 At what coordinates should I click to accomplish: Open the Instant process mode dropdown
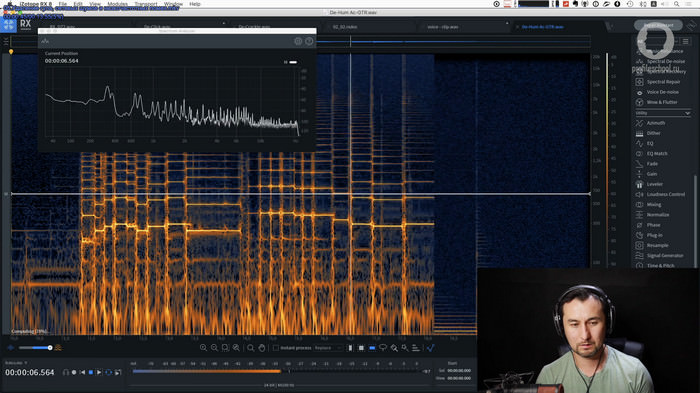(x=328, y=348)
